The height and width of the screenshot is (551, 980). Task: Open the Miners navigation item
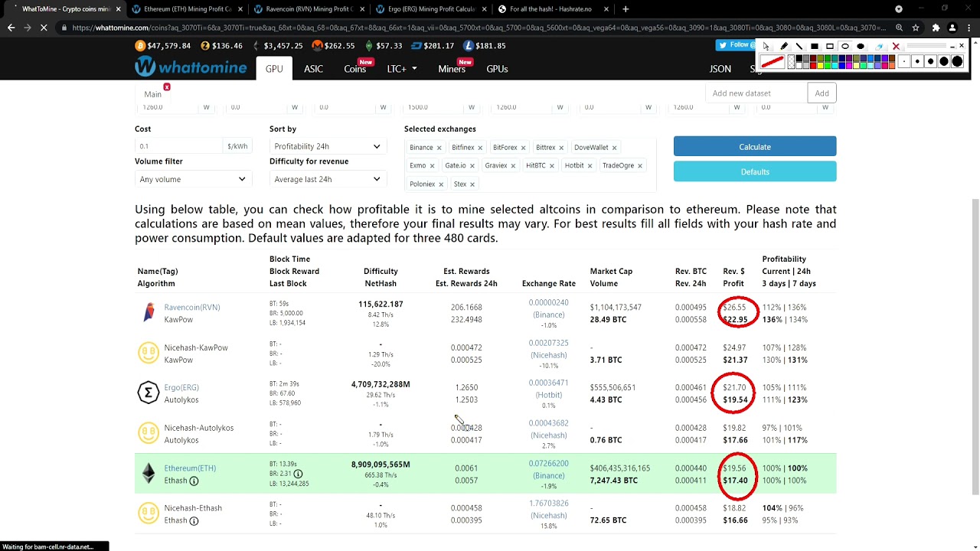[x=452, y=69]
